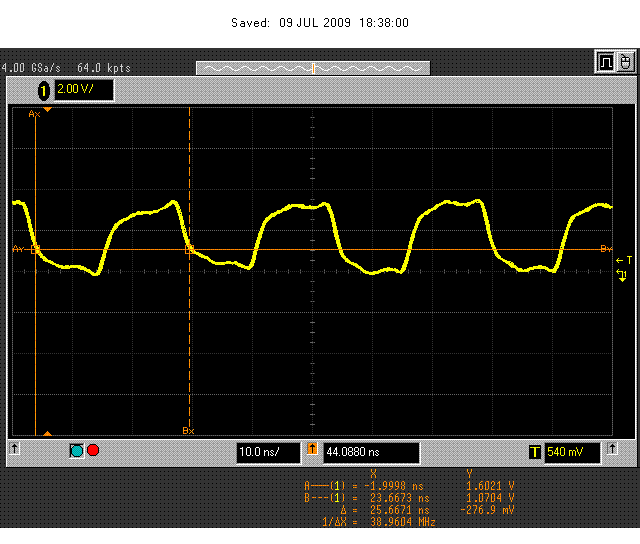This screenshot has height=544, width=640.
Task: Click the teal circle indicator
Action: click(x=77, y=451)
